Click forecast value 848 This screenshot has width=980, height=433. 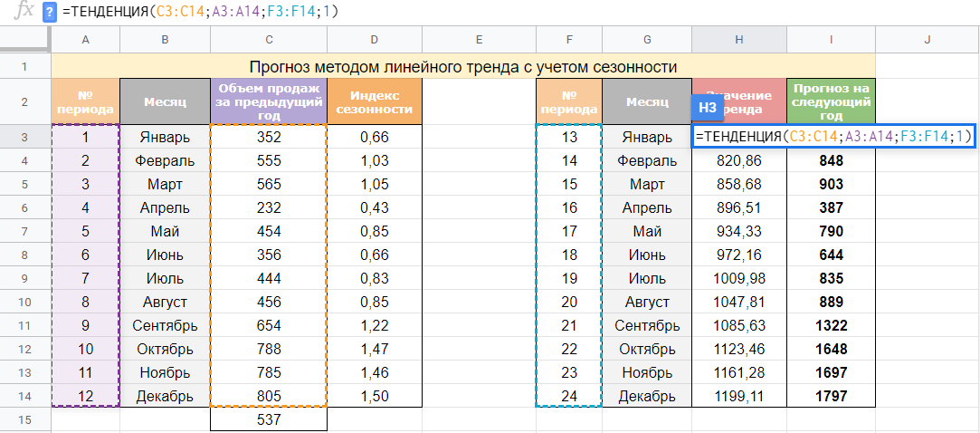(x=832, y=161)
